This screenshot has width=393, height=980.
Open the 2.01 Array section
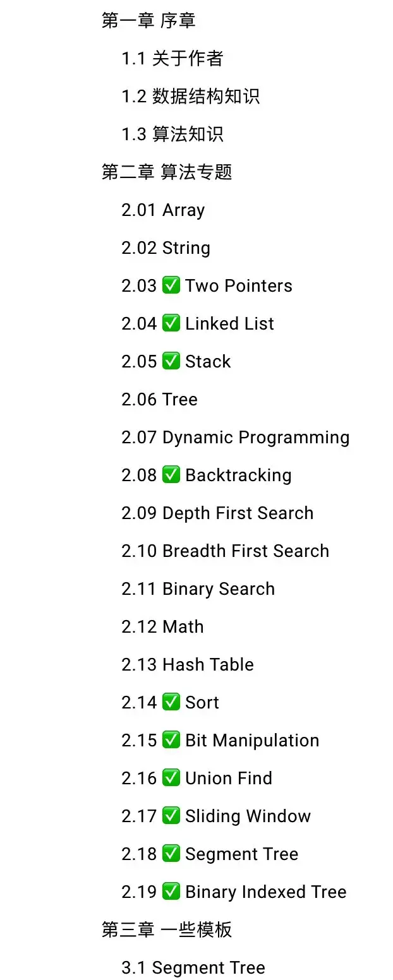click(x=163, y=210)
